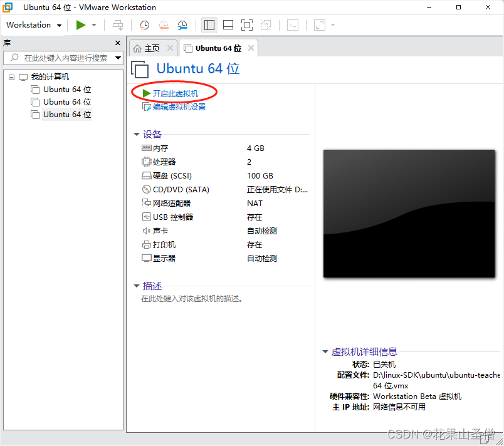
Task: Toggle the thumbnail bar view
Action: 228,25
